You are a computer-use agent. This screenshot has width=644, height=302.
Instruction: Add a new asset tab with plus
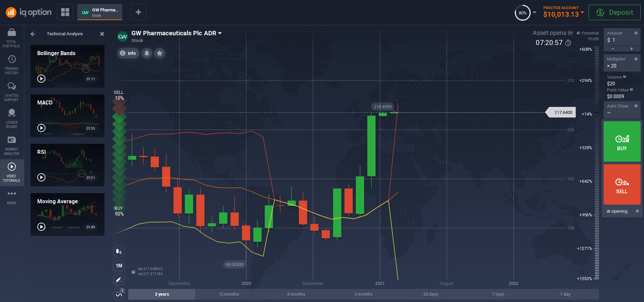click(138, 12)
